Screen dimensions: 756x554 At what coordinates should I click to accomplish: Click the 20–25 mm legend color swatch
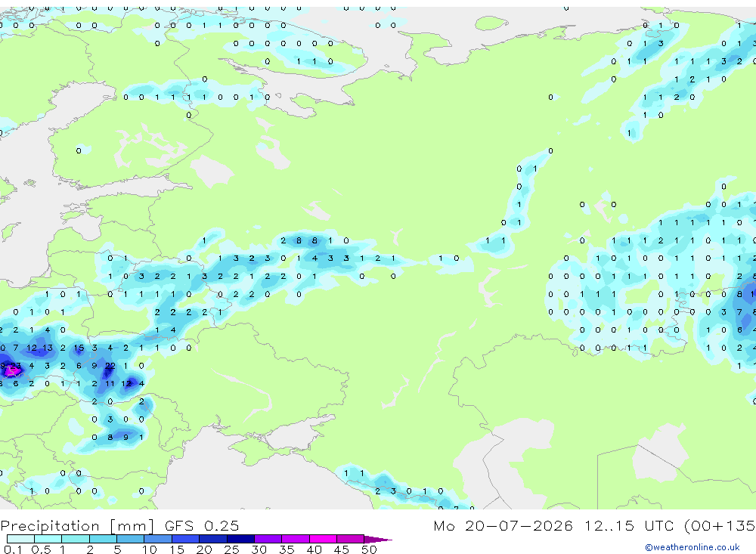tap(212, 539)
